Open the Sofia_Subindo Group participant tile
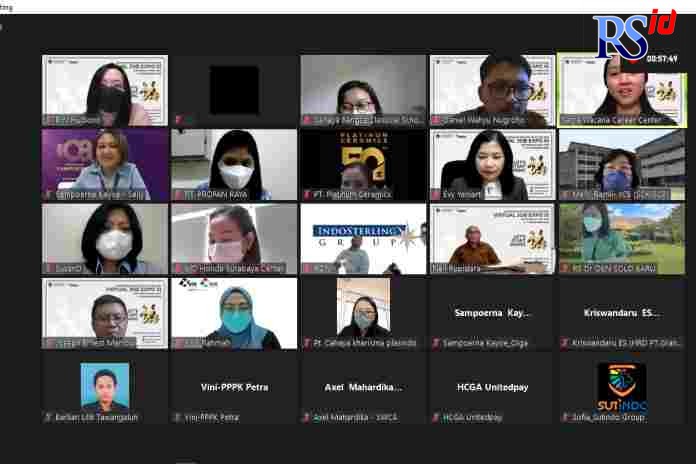Screen dimensions: 696x464 tap(621, 388)
